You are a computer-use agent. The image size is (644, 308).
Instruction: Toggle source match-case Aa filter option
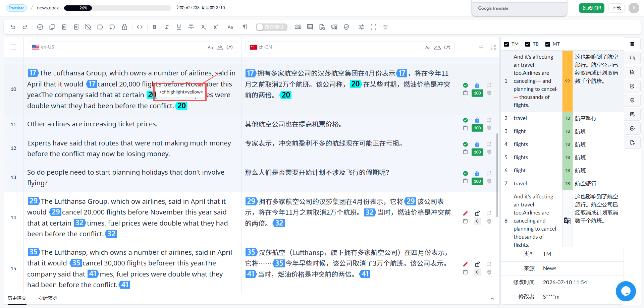(210, 48)
